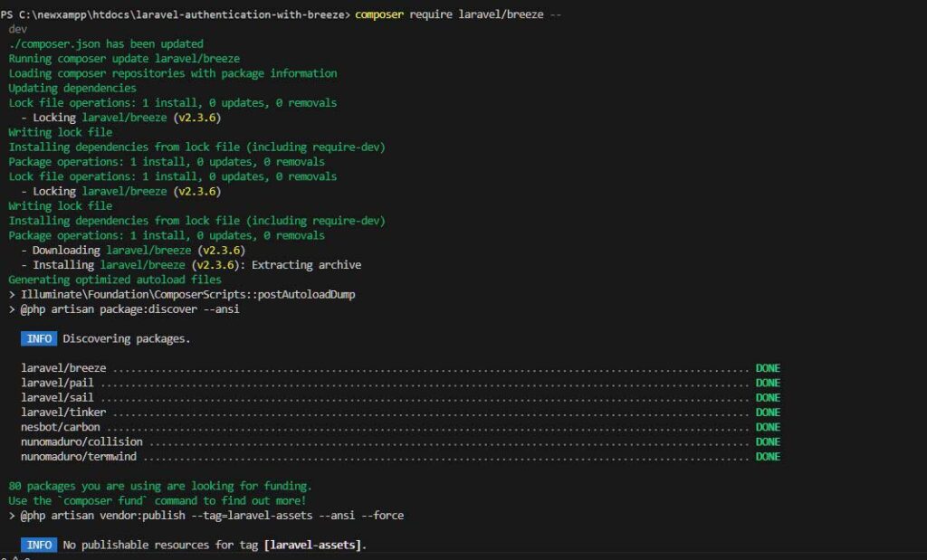Click the 'Use the `composer fund` command' line

[158, 500]
